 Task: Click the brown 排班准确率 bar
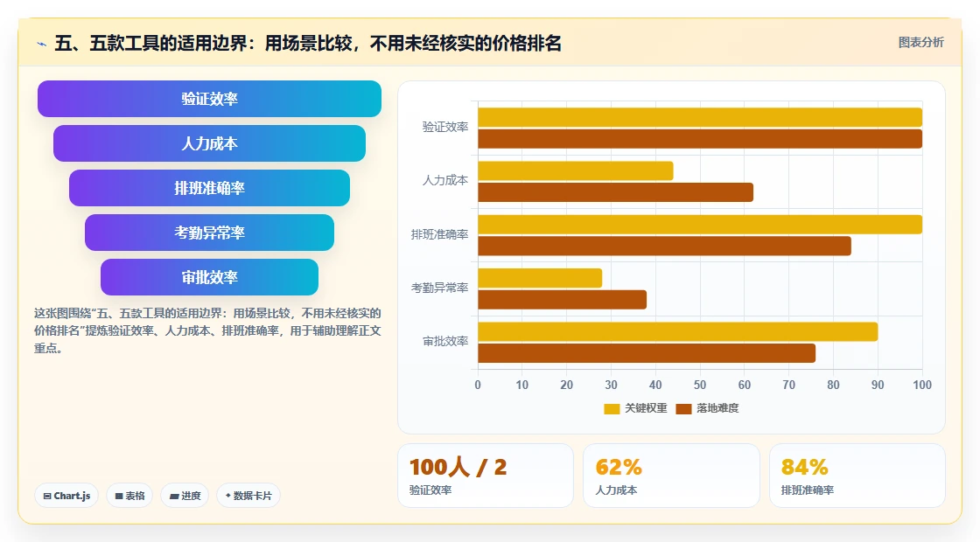point(664,246)
